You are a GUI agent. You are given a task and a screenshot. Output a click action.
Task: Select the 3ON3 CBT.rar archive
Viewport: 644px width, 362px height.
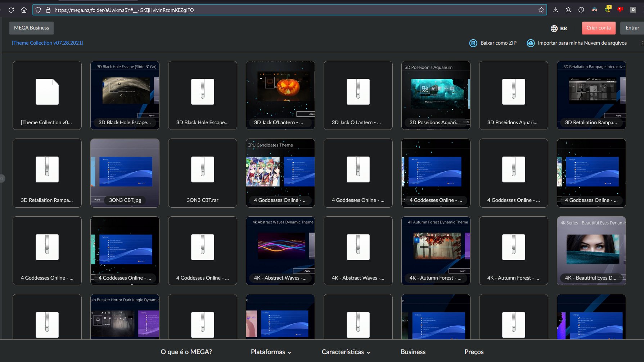pos(203,173)
